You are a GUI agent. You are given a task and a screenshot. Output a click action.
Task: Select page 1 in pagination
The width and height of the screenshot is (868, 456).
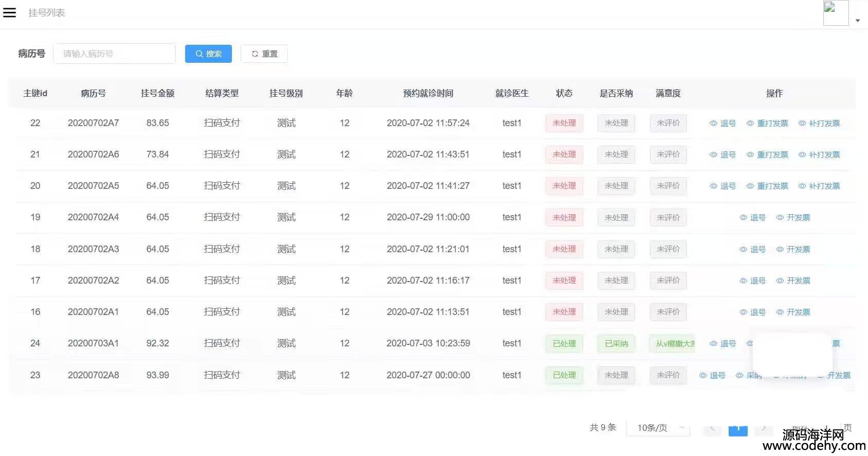(738, 428)
